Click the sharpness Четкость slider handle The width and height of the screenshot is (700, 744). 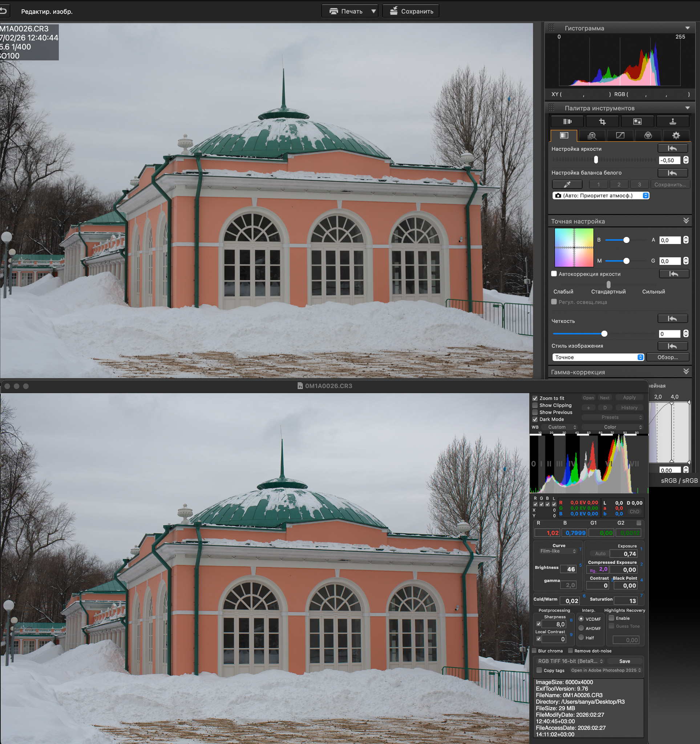[x=604, y=334]
